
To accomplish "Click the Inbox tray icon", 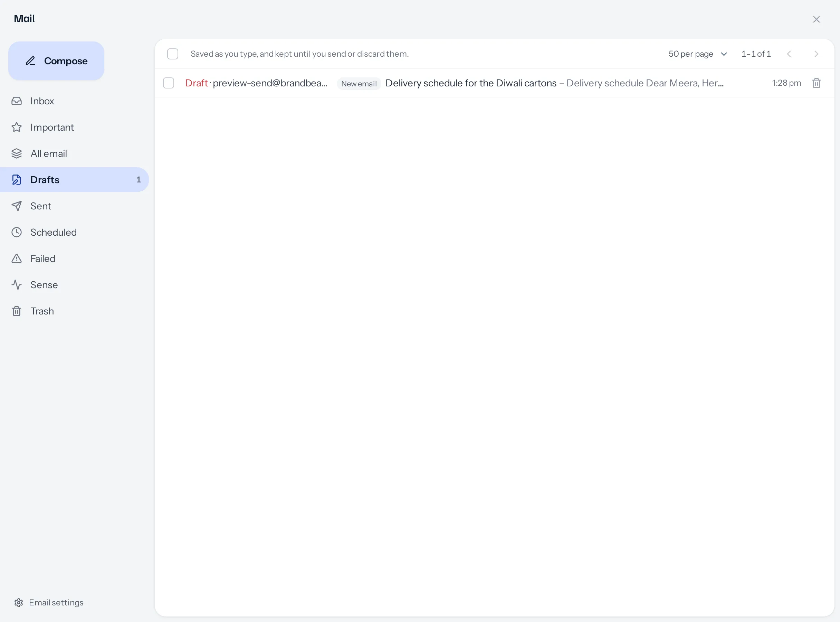I will 17,101.
